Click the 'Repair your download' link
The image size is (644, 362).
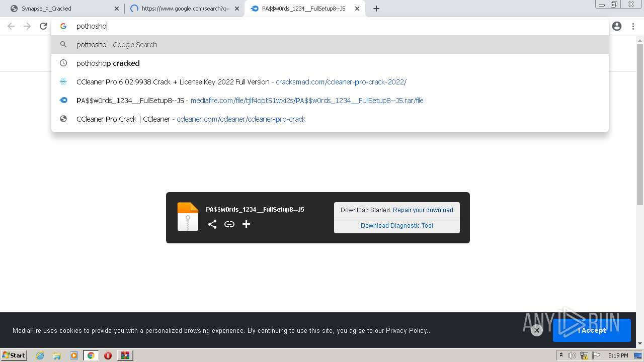tap(423, 210)
